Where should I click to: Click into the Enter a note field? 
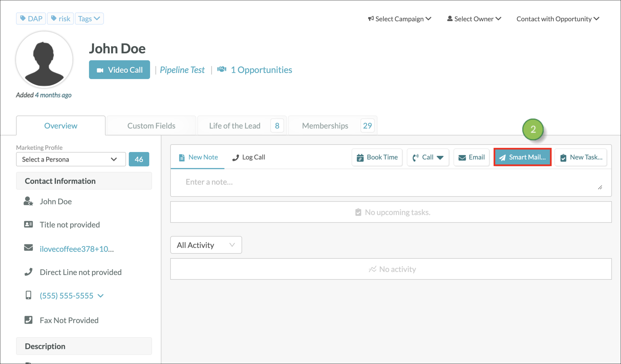point(391,183)
